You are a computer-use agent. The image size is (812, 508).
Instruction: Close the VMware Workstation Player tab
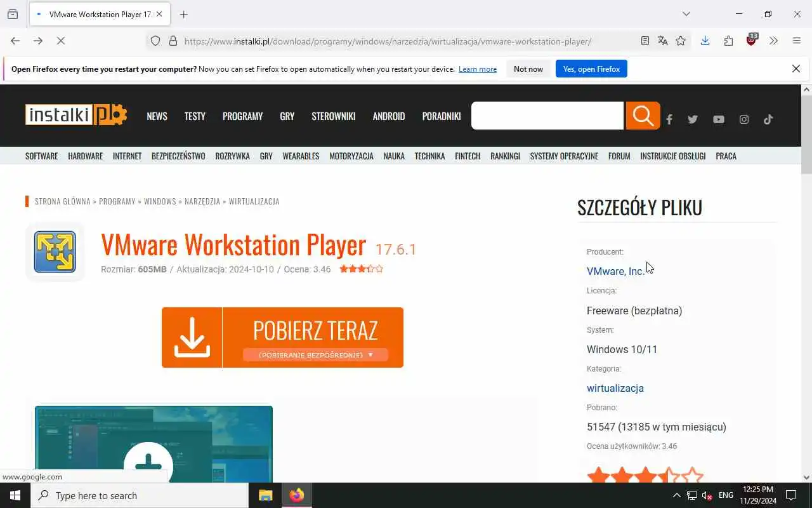tap(159, 14)
